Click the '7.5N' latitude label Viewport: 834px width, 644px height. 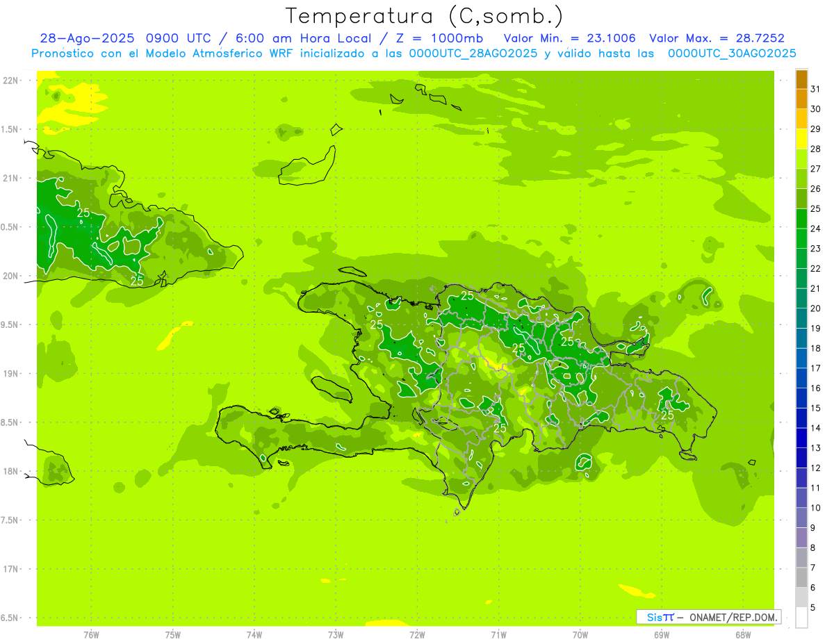tap(10, 520)
